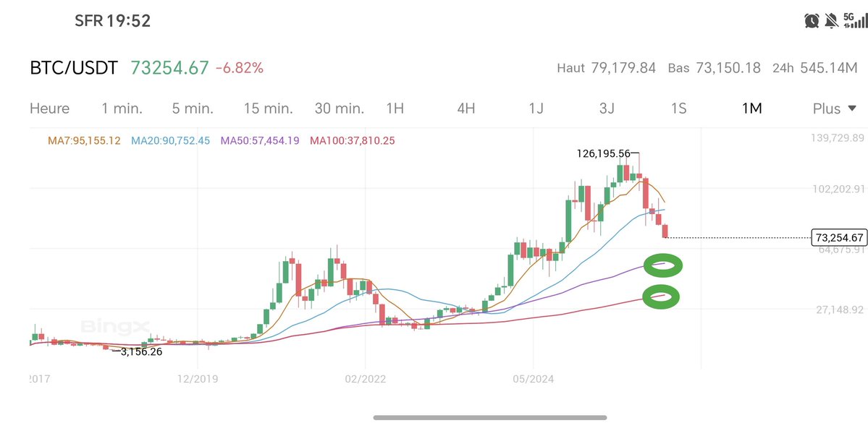868x431 pixels.
Task: Open the Plus timeframe dropdown
Action: [835, 108]
